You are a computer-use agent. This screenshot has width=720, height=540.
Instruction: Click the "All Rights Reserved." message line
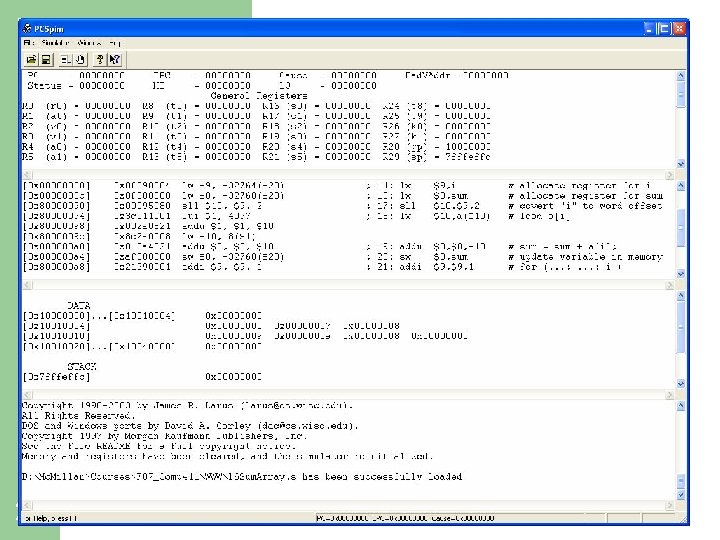coord(79,416)
